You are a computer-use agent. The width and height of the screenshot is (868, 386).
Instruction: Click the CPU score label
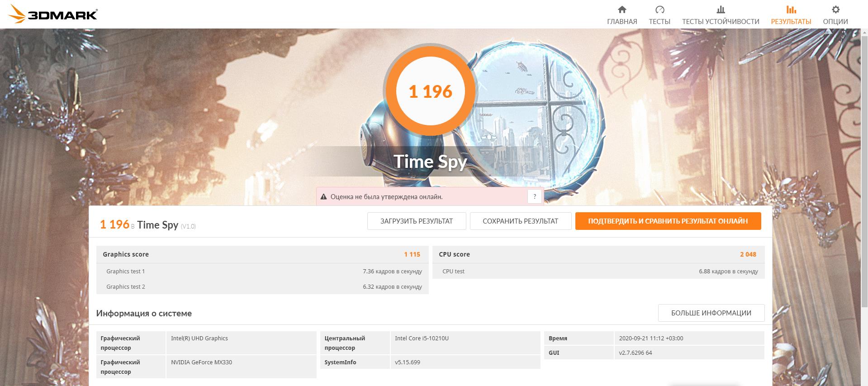coord(454,254)
